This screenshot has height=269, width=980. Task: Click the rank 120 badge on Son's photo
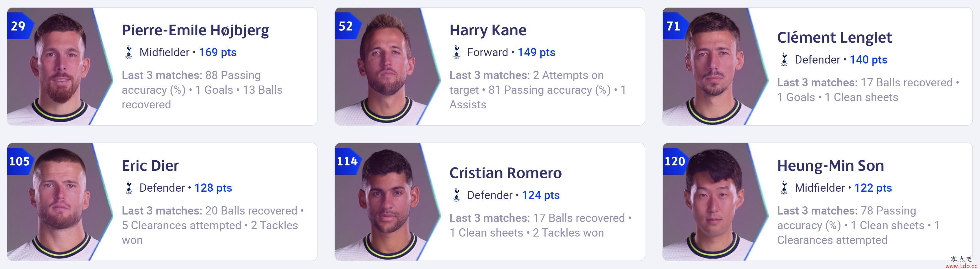point(675,161)
